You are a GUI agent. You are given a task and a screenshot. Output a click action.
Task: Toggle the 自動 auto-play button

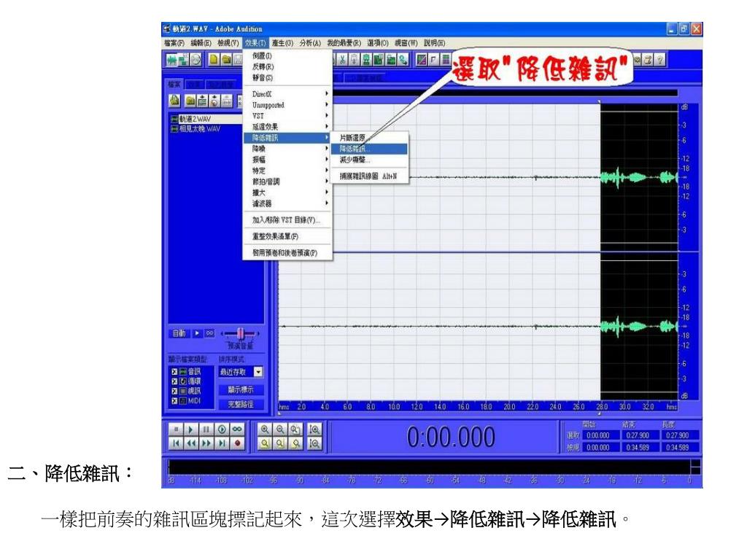coord(179,333)
